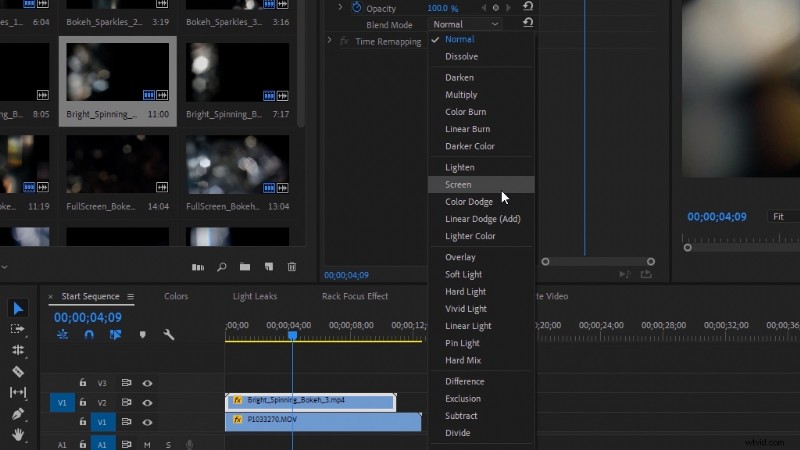Toggle V1 track output eye
Viewport: 800px width, 450px height.
point(147,422)
